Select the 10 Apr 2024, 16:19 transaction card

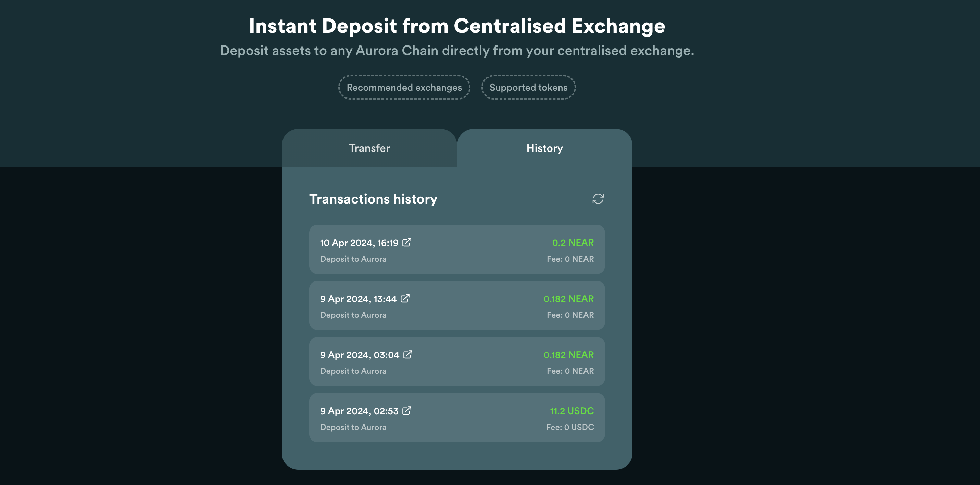456,249
